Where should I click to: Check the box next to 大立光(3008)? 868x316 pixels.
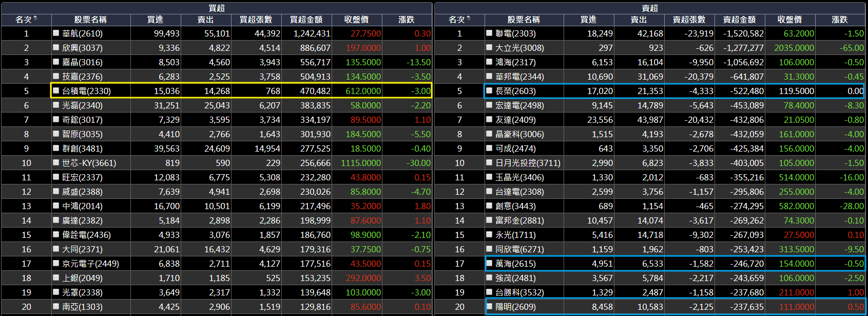point(489,47)
